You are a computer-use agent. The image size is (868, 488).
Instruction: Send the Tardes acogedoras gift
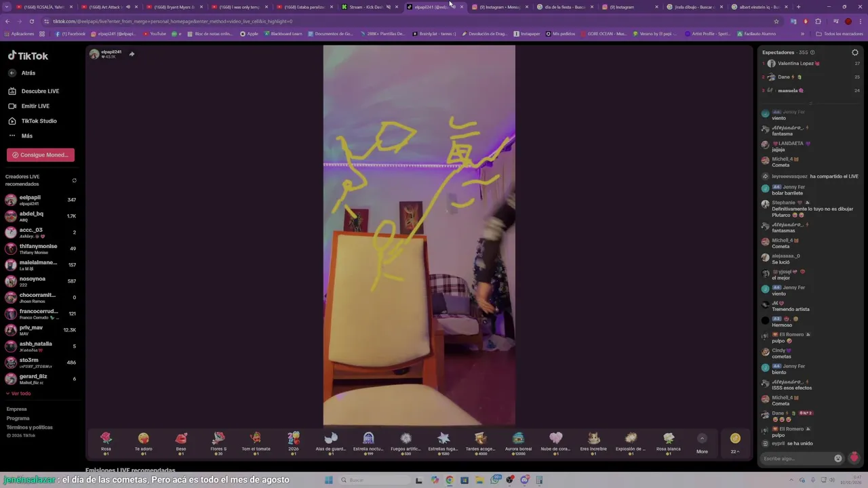(x=481, y=443)
